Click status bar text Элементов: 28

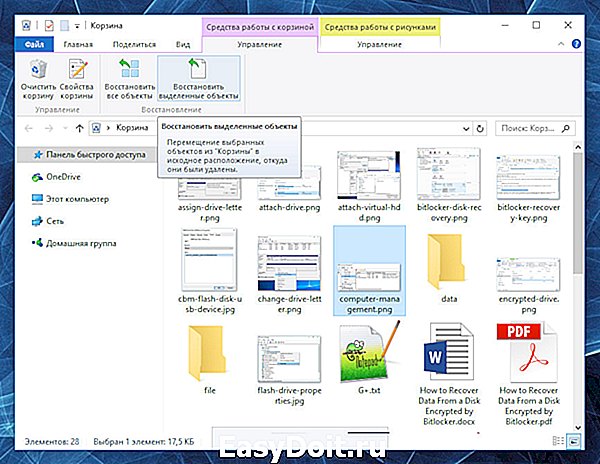52,441
